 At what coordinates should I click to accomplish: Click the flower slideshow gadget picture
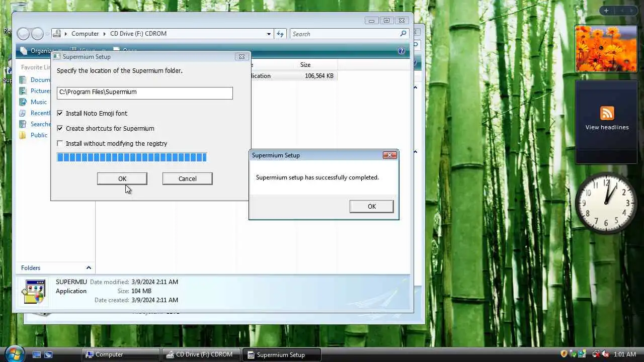606,49
